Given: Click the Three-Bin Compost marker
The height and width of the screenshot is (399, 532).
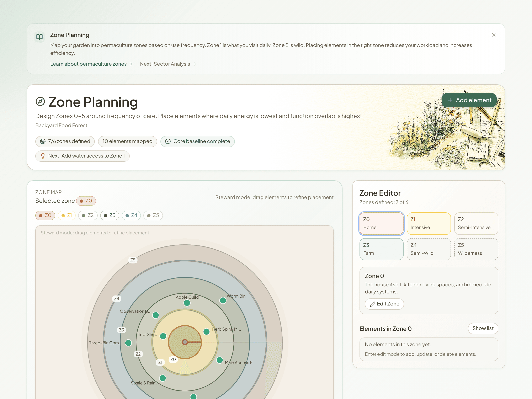Looking at the screenshot, I should pos(128,343).
